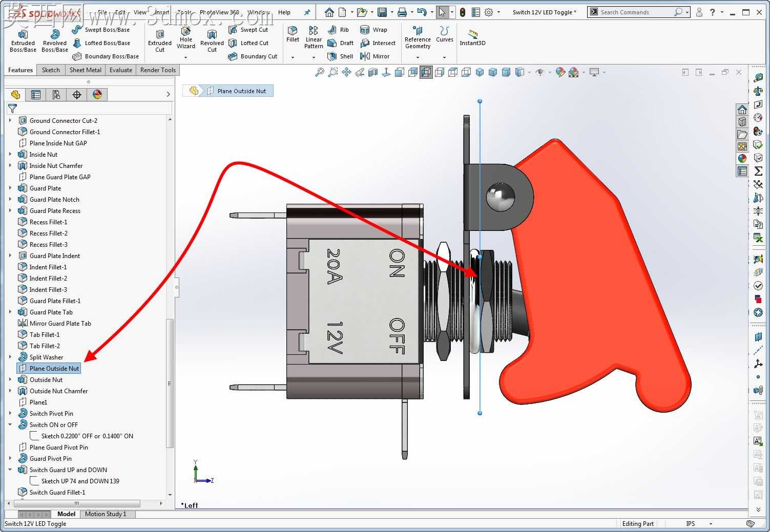The image size is (770, 532).
Task: Choose the Swept Cut feature
Action: (x=248, y=30)
